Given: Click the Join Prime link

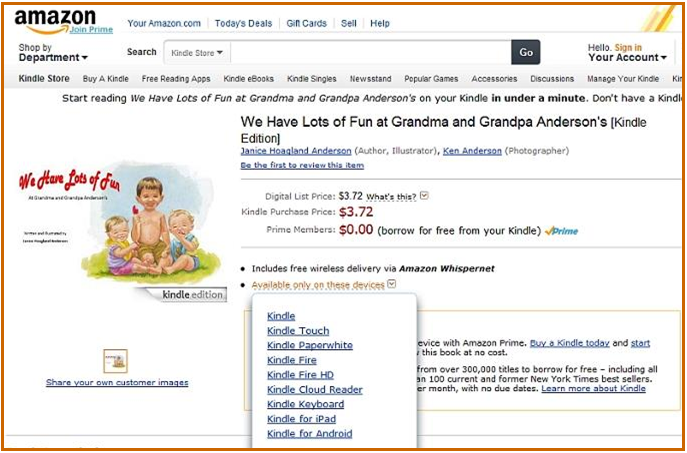Looking at the screenshot, I should click(91, 29).
